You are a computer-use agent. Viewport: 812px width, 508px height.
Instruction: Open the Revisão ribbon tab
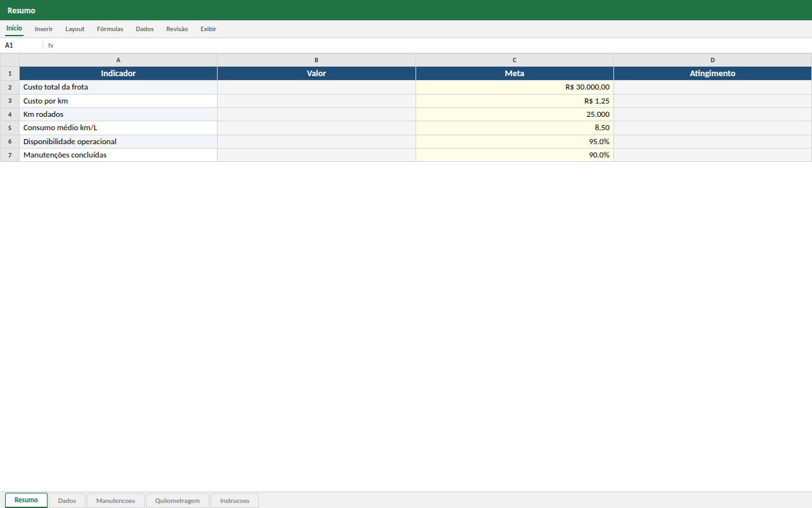pos(177,29)
